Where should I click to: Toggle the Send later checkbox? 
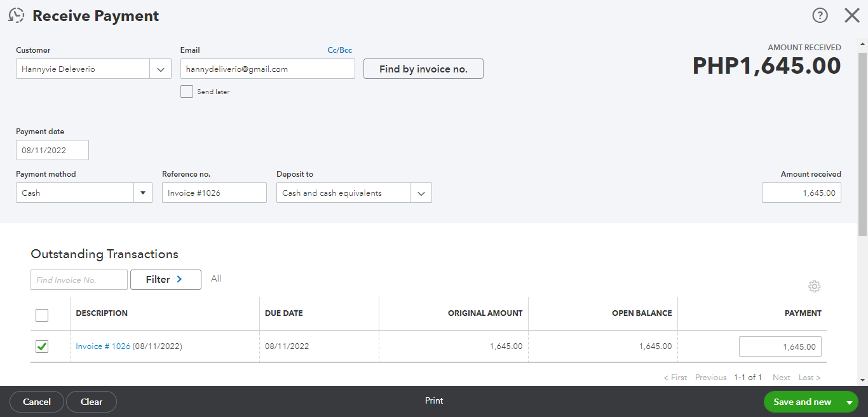[x=187, y=92]
